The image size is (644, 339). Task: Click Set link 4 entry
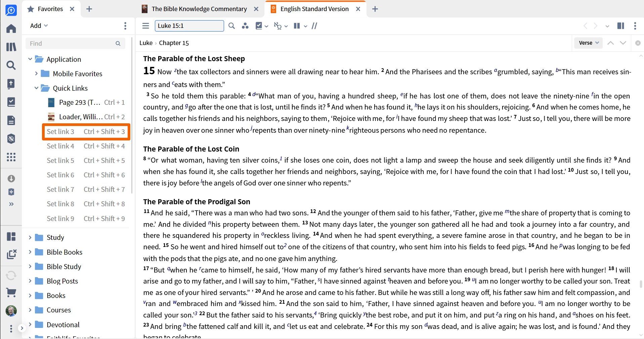click(x=86, y=146)
